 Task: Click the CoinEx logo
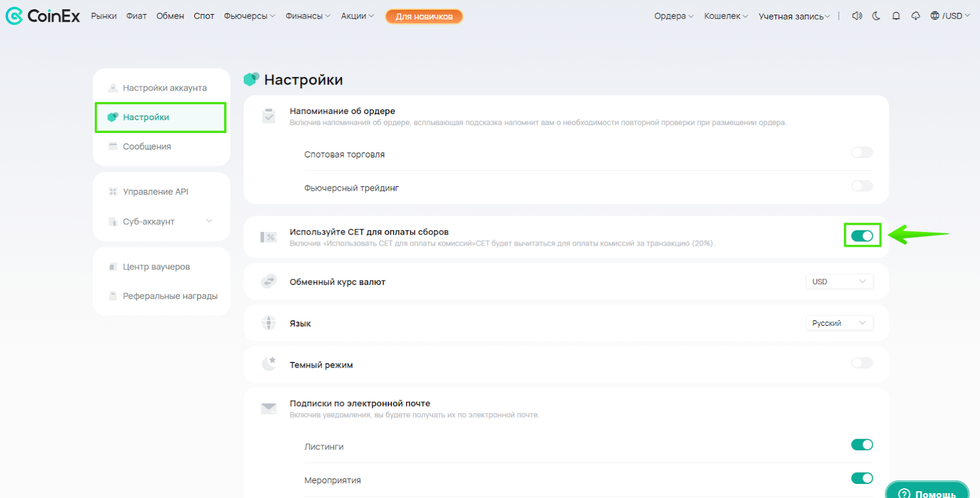43,16
